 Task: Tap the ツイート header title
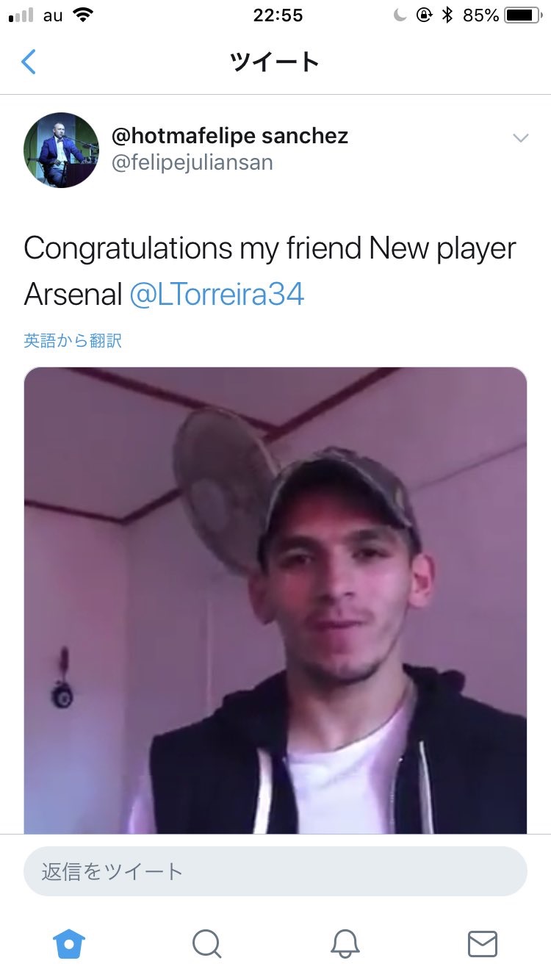[275, 62]
